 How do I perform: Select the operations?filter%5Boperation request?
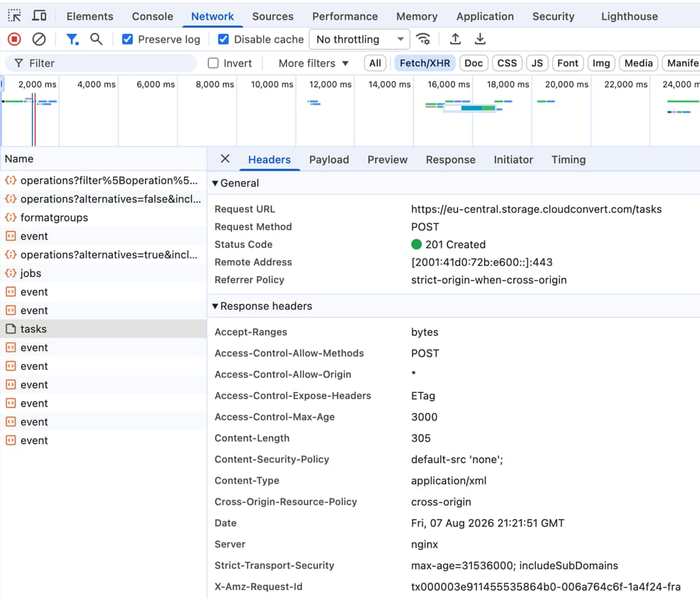click(103, 181)
